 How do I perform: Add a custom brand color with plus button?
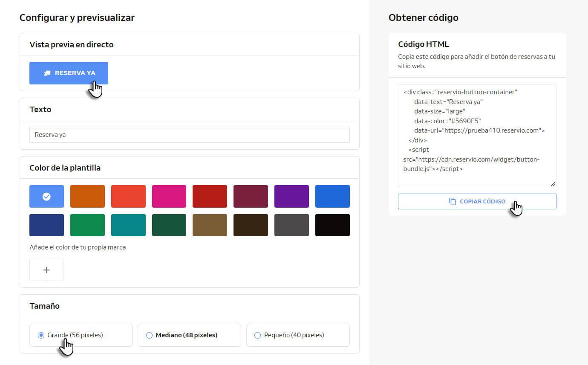tap(46, 270)
